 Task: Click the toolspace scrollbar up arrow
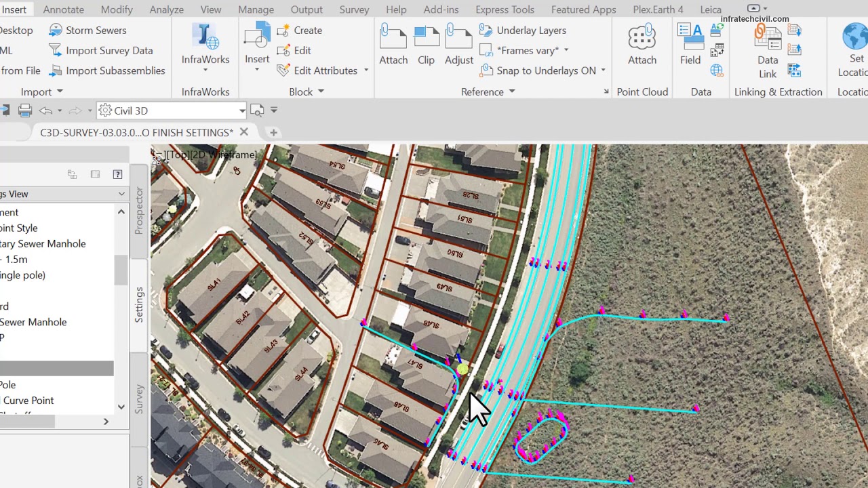121,212
